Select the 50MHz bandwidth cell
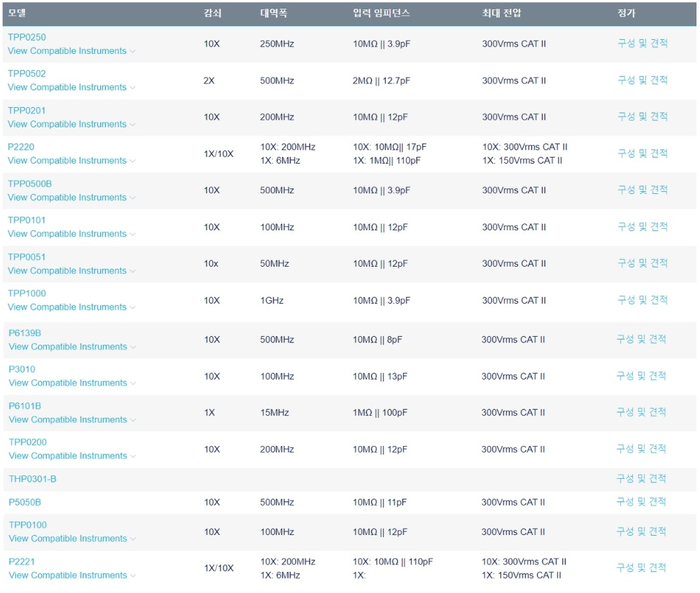700x593 pixels. click(274, 264)
